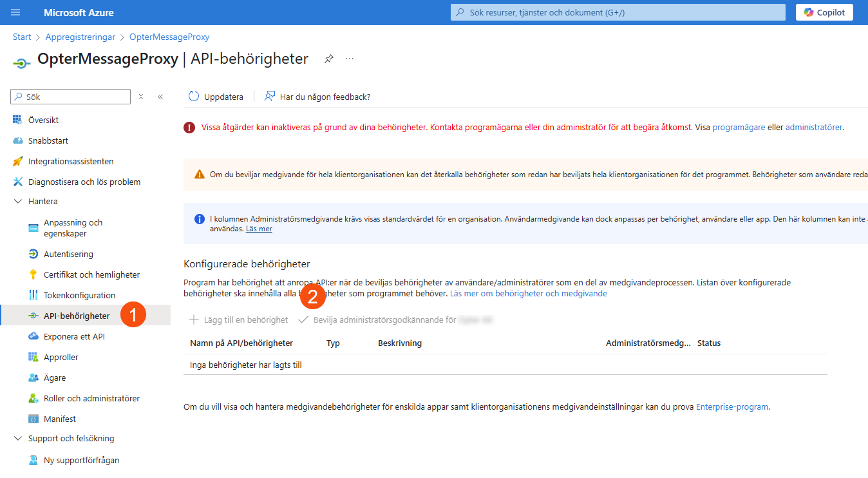Click in the sidebar Sök field

(x=71, y=97)
